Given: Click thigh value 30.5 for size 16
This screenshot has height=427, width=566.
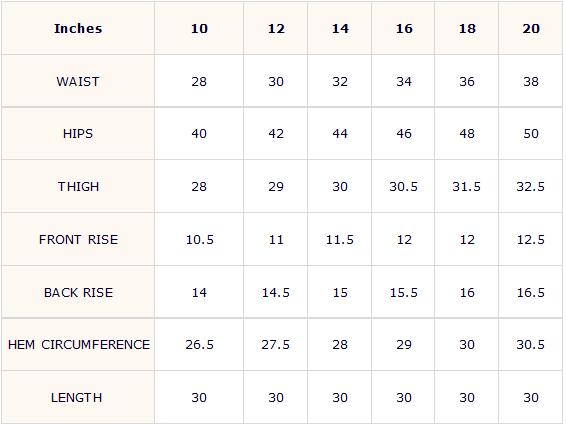Looking at the screenshot, I should pyautogui.click(x=403, y=187).
